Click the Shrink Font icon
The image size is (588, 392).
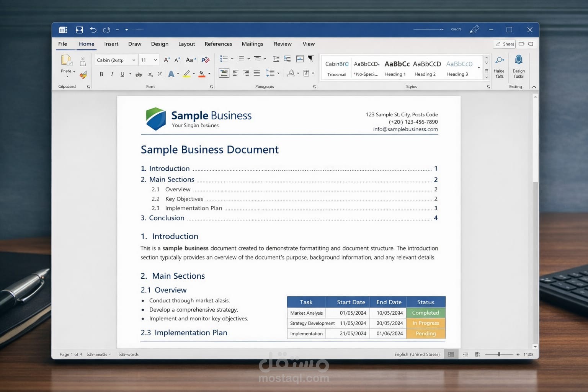point(177,60)
